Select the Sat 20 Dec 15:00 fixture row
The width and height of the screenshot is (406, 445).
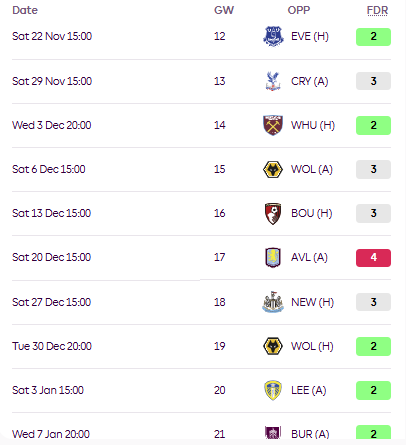click(x=201, y=258)
